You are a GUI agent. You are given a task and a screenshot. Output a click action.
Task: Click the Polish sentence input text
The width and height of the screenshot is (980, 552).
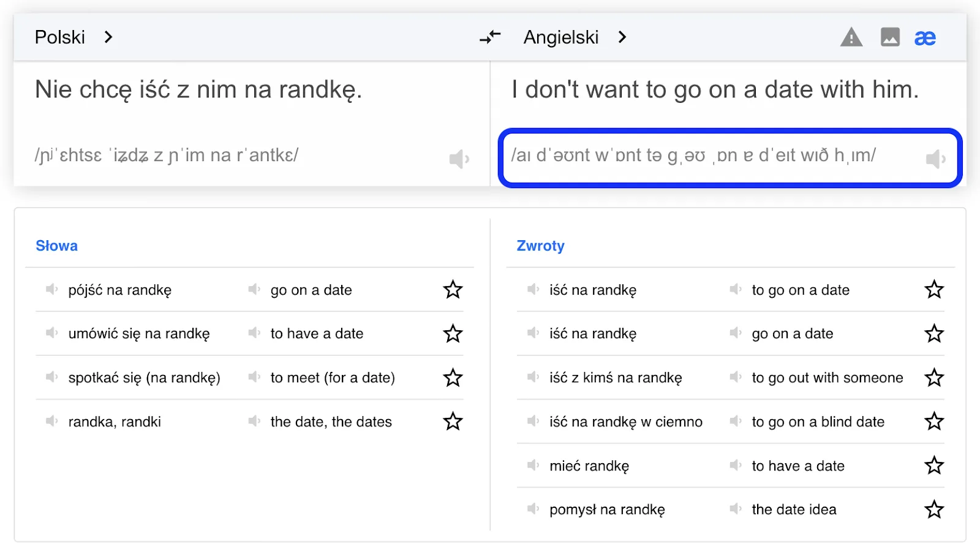click(198, 90)
